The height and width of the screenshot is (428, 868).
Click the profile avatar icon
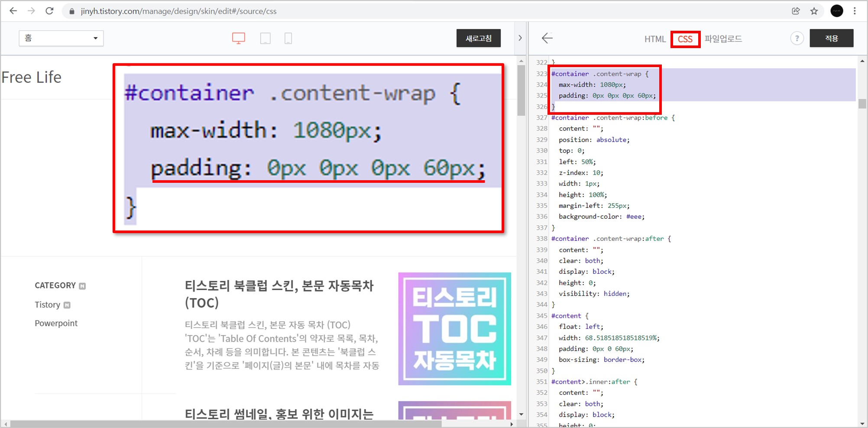[x=836, y=11]
